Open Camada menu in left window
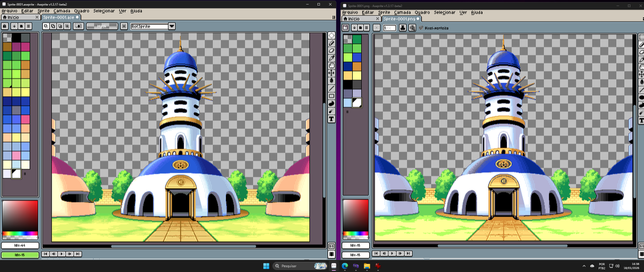 pos(62,11)
